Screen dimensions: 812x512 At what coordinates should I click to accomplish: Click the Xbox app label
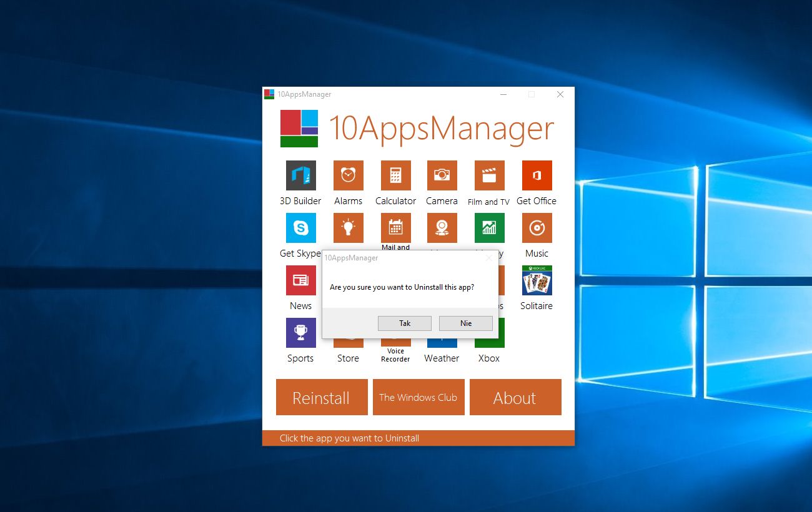point(489,358)
